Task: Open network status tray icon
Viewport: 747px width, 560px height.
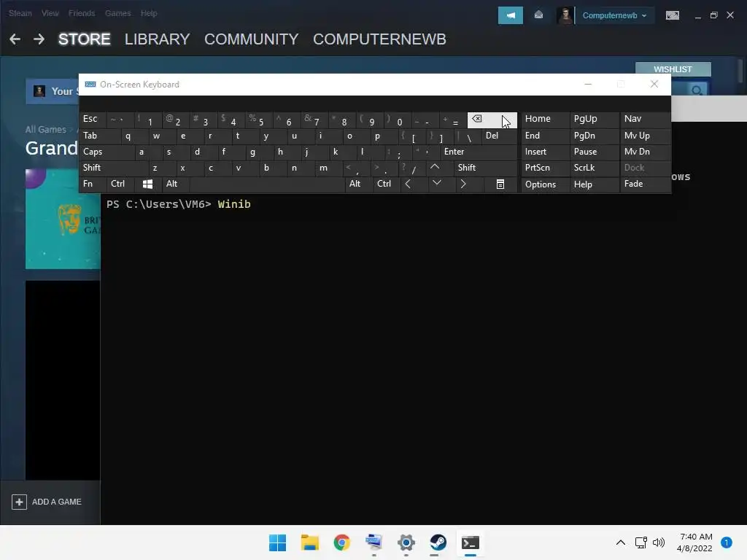Action: click(640, 542)
